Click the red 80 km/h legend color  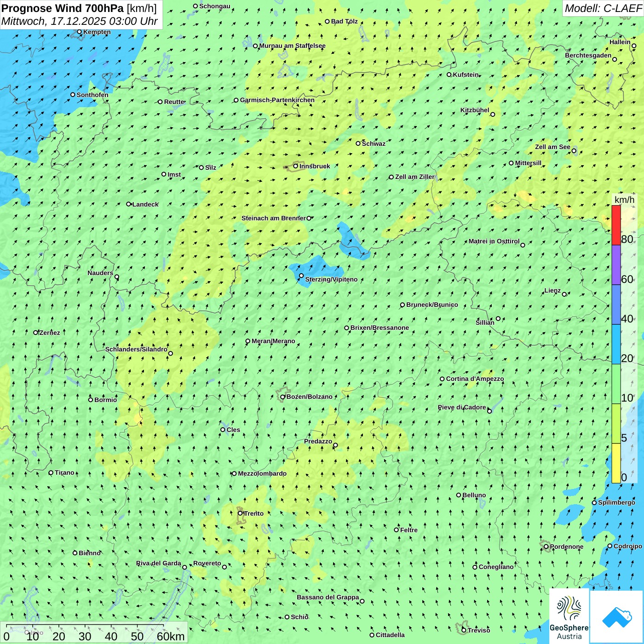(x=616, y=225)
